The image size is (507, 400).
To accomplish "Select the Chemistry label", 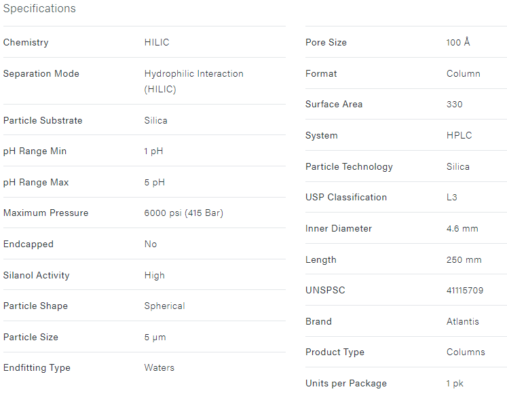I will click(26, 42).
